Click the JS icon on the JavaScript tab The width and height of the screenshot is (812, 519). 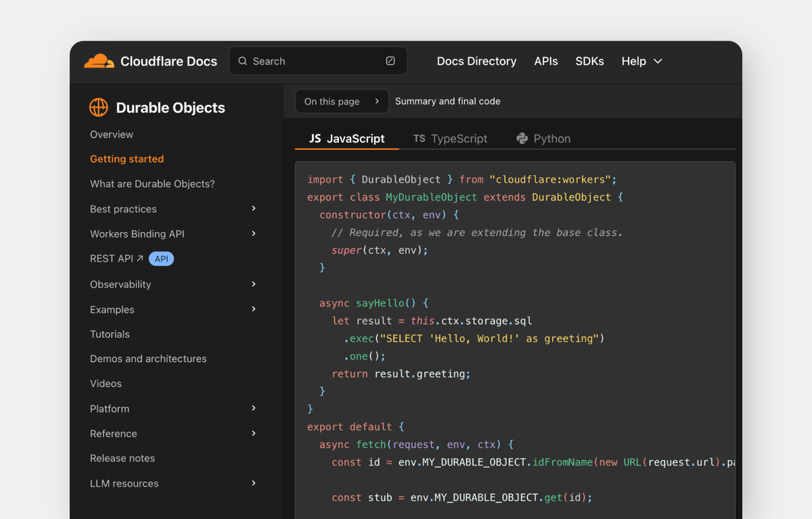click(x=315, y=138)
